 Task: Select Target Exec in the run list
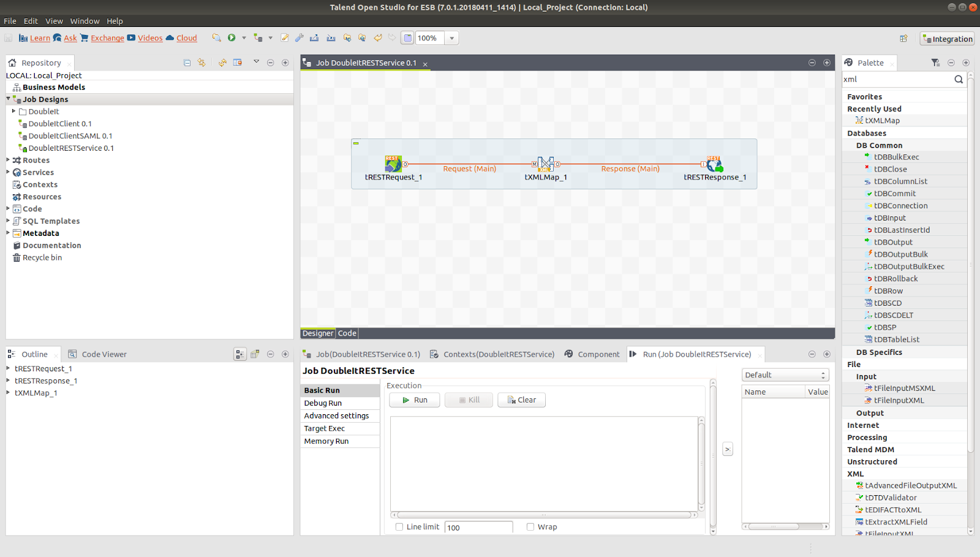340,429
